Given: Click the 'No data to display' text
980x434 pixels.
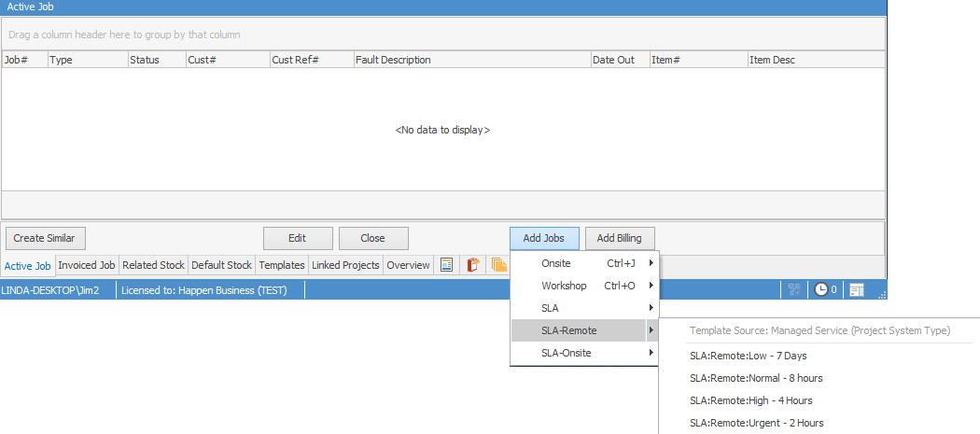Looking at the screenshot, I should click(442, 130).
